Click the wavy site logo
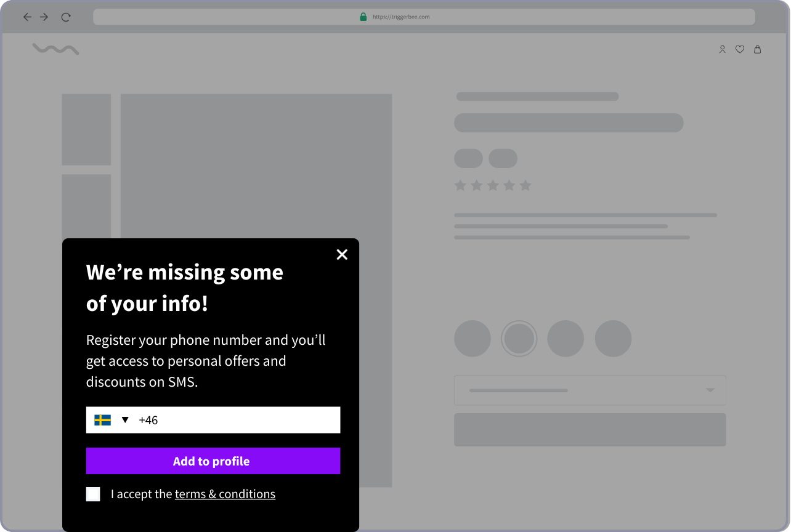 coord(55,49)
